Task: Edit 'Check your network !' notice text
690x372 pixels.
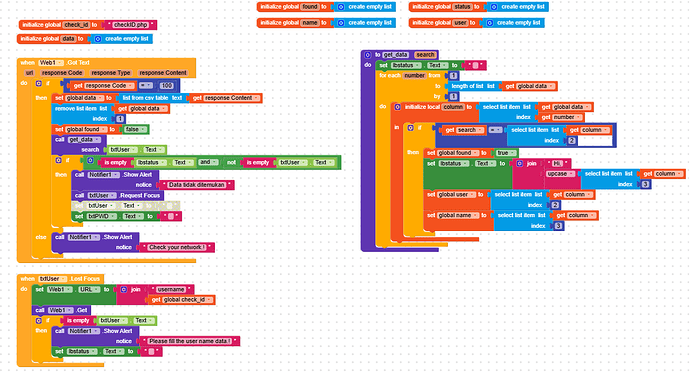Action: point(177,247)
